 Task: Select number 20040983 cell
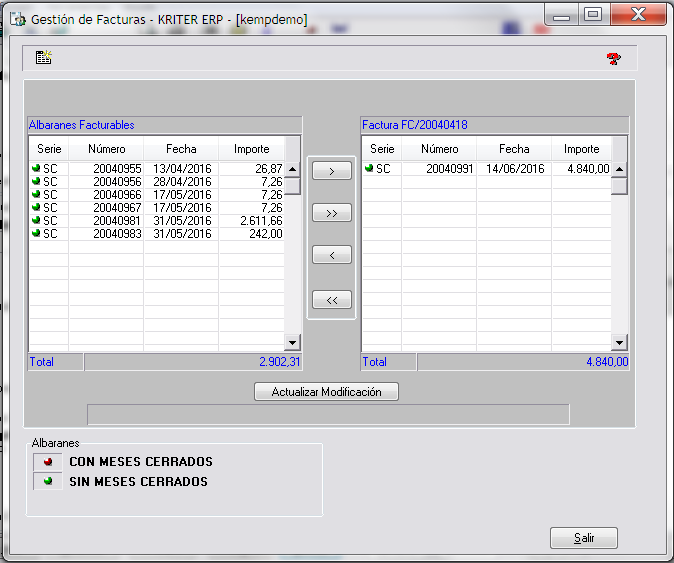click(x=106, y=234)
